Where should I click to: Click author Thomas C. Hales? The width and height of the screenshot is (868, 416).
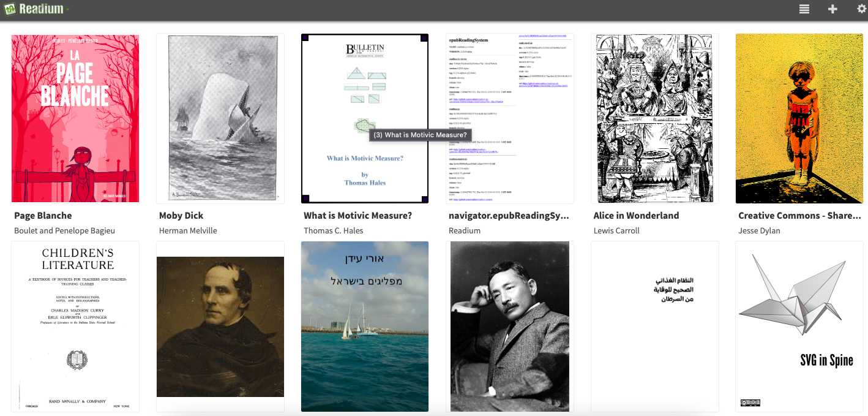[x=334, y=231]
